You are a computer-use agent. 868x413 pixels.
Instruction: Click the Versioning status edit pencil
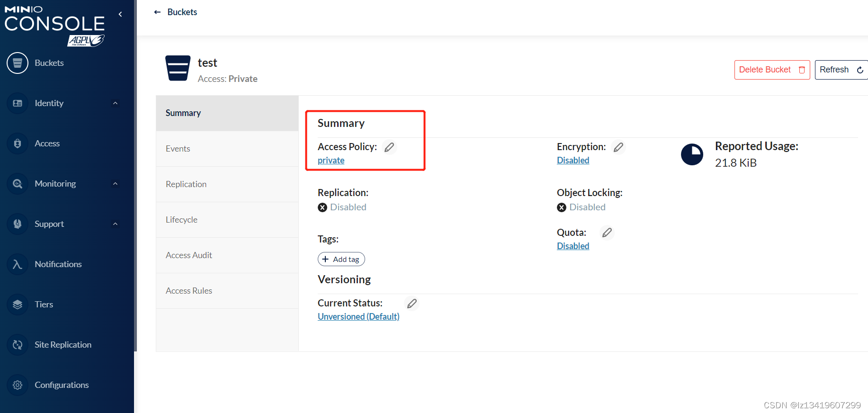pyautogui.click(x=412, y=303)
